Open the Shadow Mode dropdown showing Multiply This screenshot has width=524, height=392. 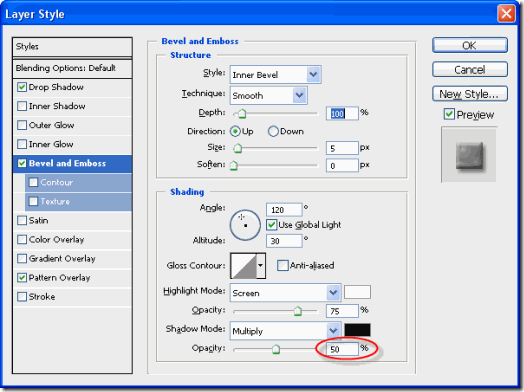(285, 331)
